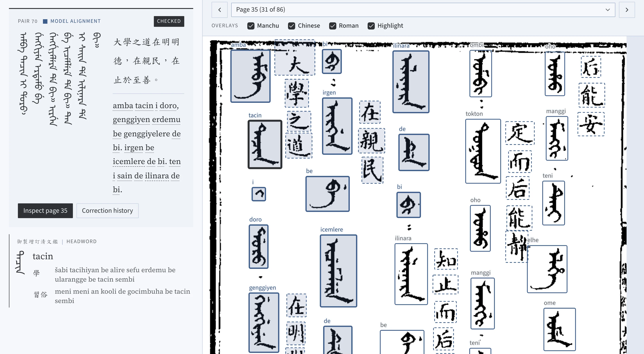
Task: Click the headword 'tacin' dictionary entry title
Action: 43,256
